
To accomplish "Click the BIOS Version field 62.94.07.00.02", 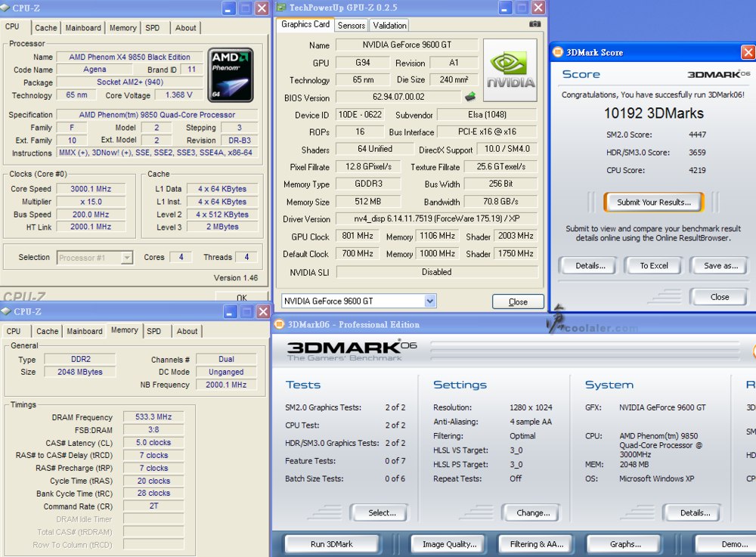I will (398, 97).
